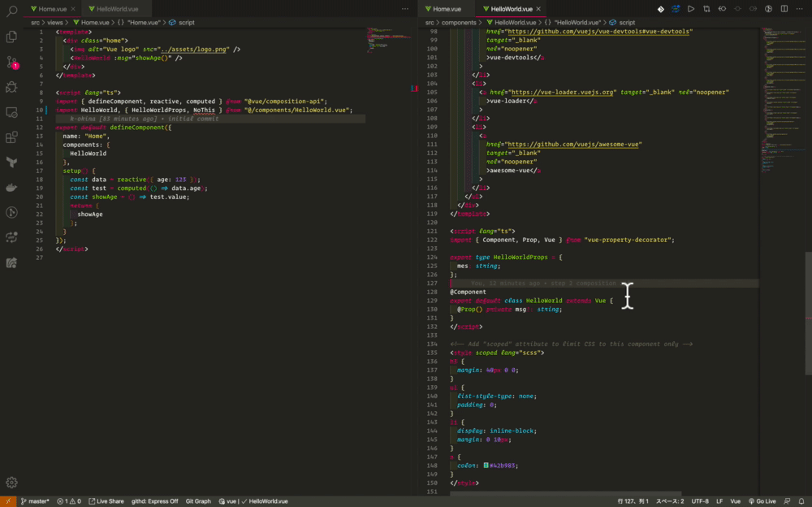812x507 pixels.
Task: Open the Remote Explorer view
Action: click(11, 112)
